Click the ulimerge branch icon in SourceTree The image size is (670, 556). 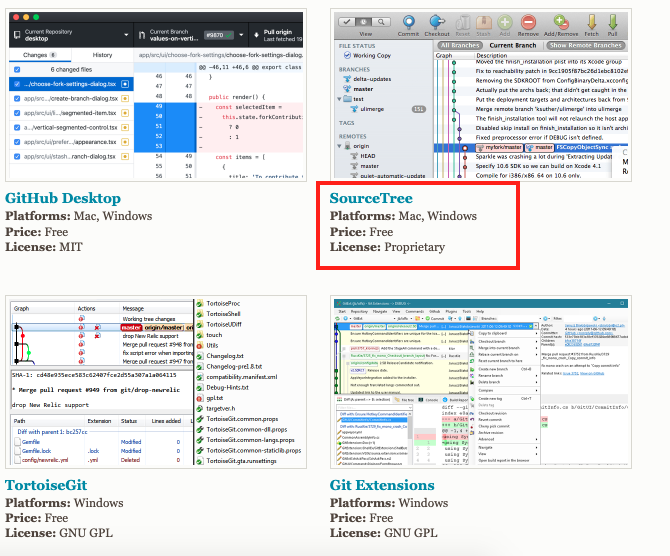[x=354, y=109]
